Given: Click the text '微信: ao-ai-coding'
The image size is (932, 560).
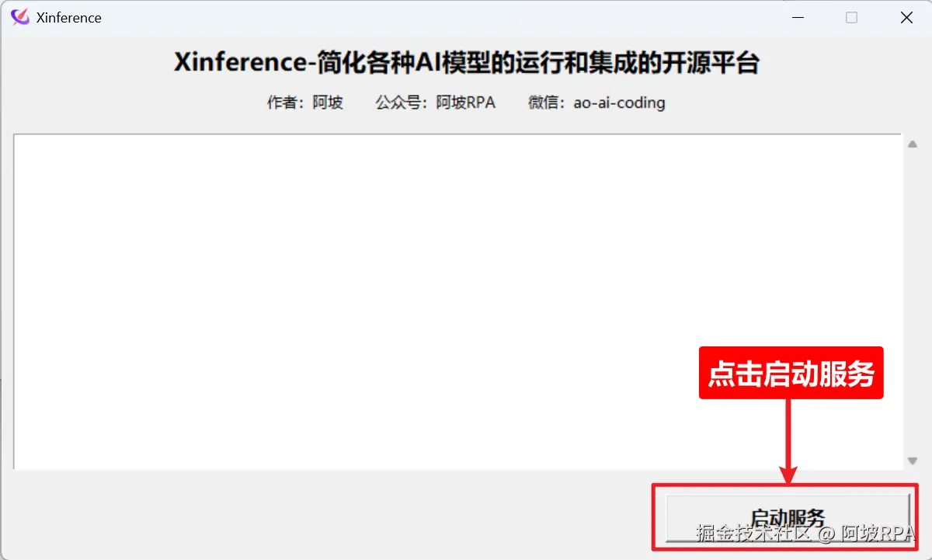Looking at the screenshot, I should (596, 103).
